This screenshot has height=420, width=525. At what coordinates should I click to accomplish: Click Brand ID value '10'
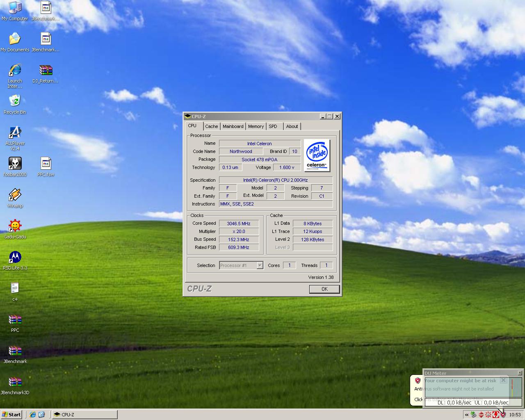[x=294, y=151]
